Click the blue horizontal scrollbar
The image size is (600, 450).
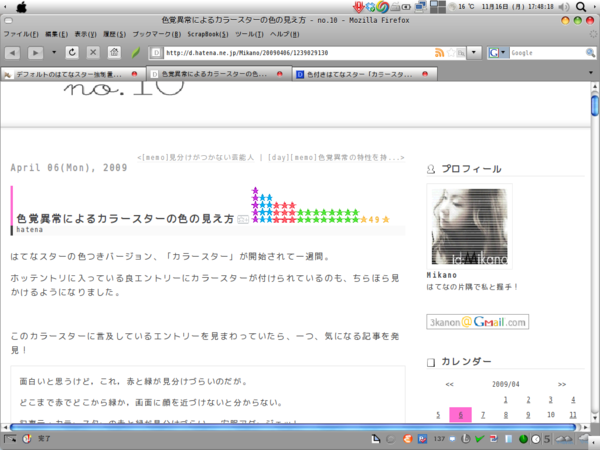click(293, 427)
